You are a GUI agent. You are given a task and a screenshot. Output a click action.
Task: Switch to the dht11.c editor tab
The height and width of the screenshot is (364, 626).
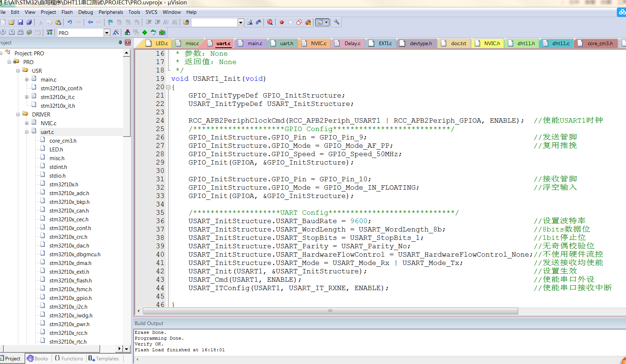pos(556,43)
